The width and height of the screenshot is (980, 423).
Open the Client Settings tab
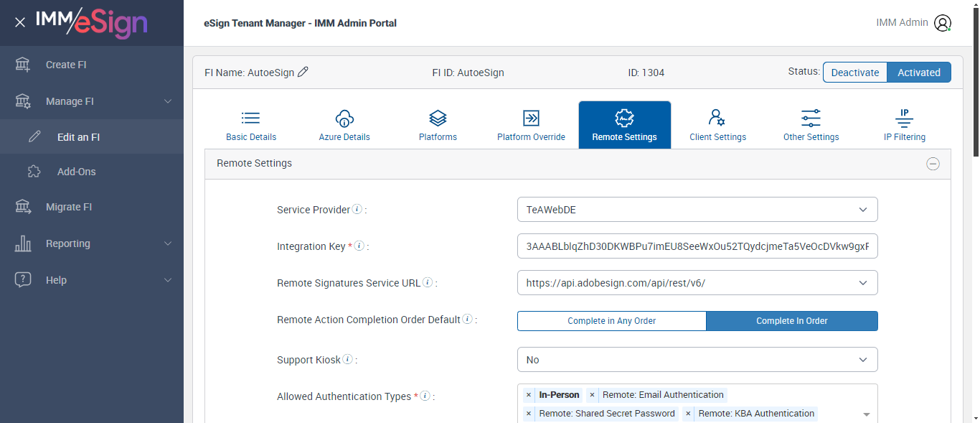pyautogui.click(x=717, y=125)
